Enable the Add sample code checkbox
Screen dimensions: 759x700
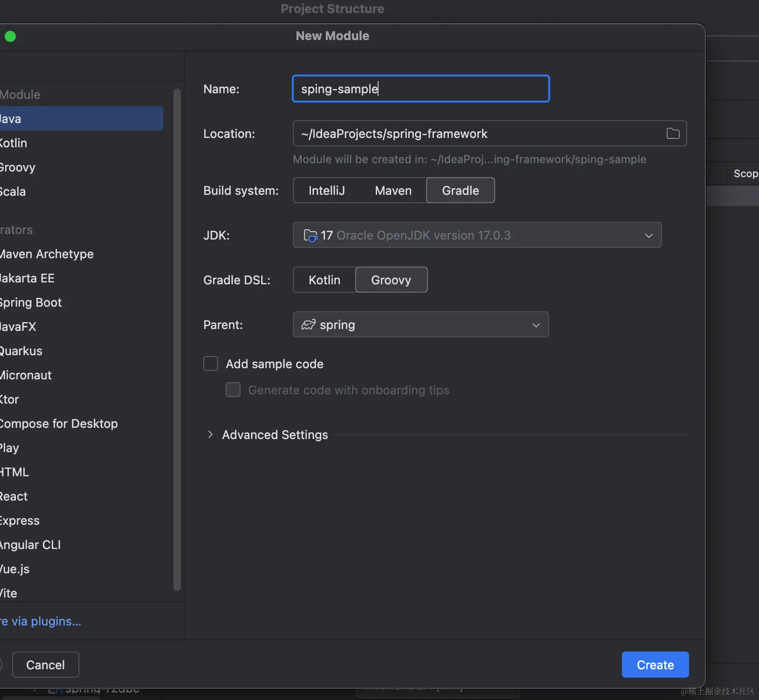211,364
